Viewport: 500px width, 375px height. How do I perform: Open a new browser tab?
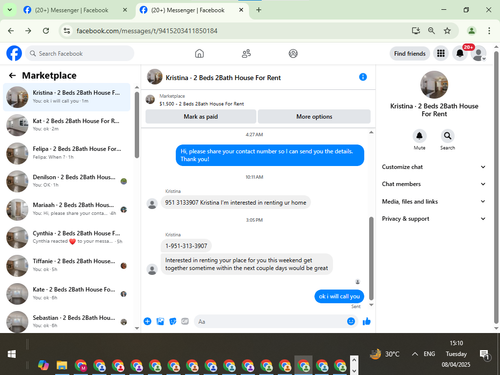(259, 10)
